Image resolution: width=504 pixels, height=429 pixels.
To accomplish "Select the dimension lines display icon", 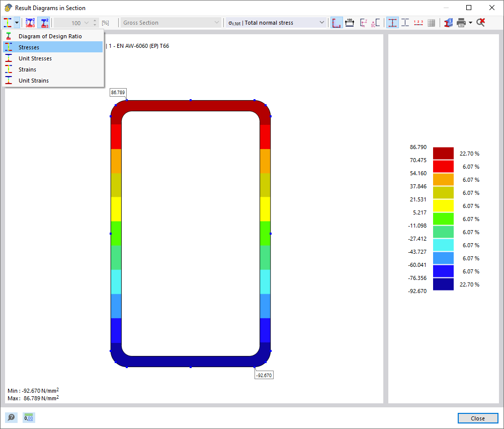I will pos(350,22).
